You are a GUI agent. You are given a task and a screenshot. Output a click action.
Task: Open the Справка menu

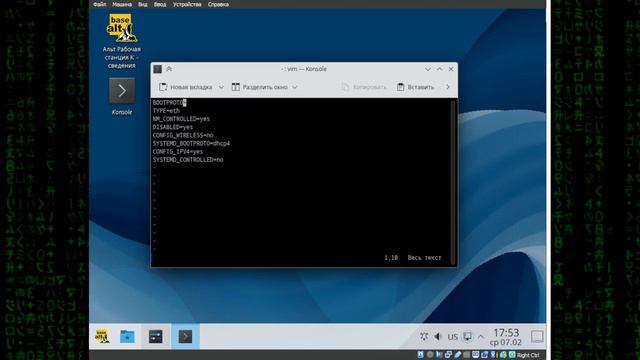[218, 4]
